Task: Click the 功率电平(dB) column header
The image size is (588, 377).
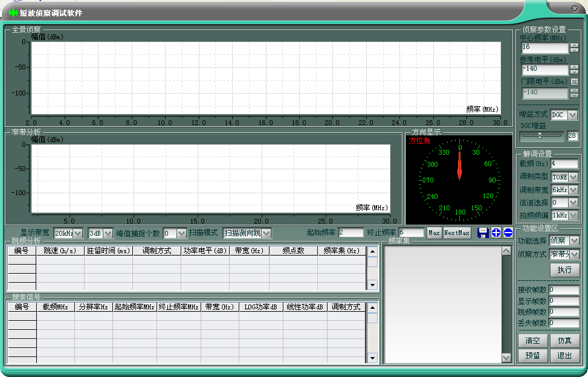Action: pos(205,251)
